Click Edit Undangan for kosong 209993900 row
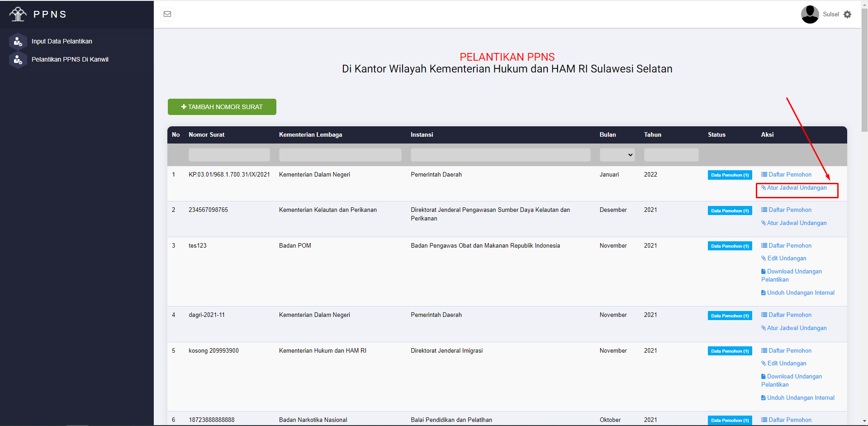 (x=784, y=363)
